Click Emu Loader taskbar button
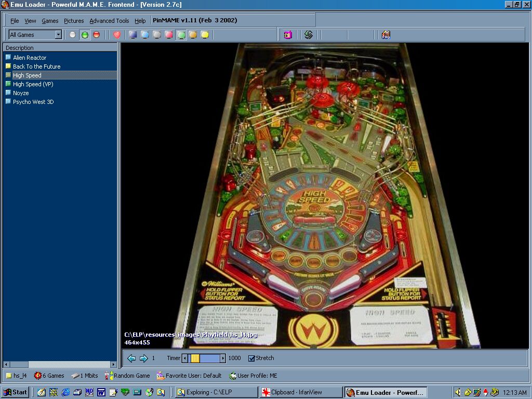 (385, 392)
